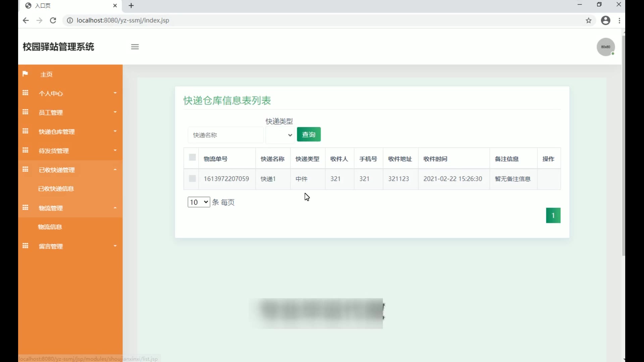Screen dimensions: 644x362
Task: Click grid icon beside 物流管理
Action: [x=25, y=207]
